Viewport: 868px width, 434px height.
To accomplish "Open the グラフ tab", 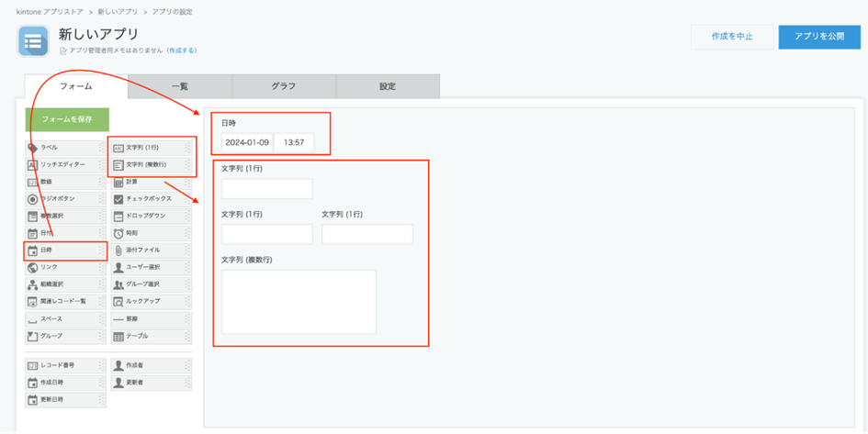I will (284, 86).
